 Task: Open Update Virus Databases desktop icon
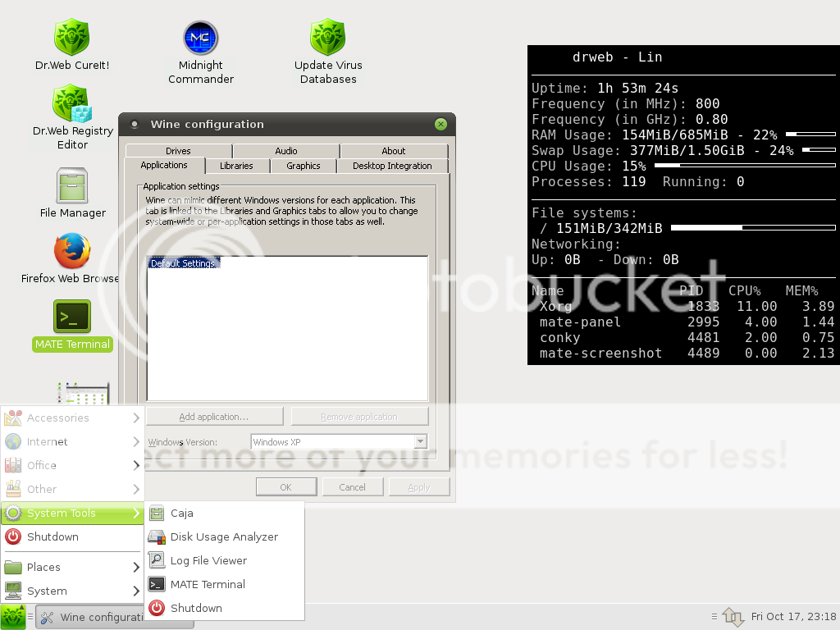point(328,38)
